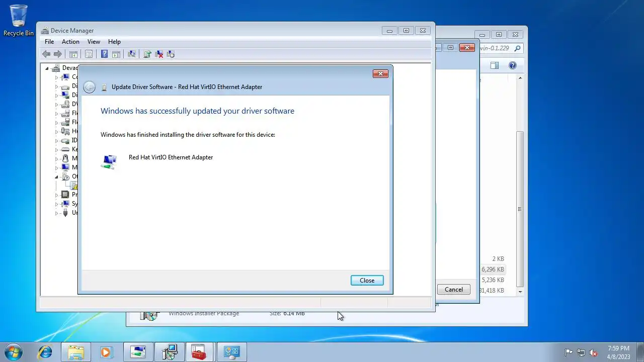Expand the Computer category arrow
The width and height of the screenshot is (644, 362).
(56, 77)
